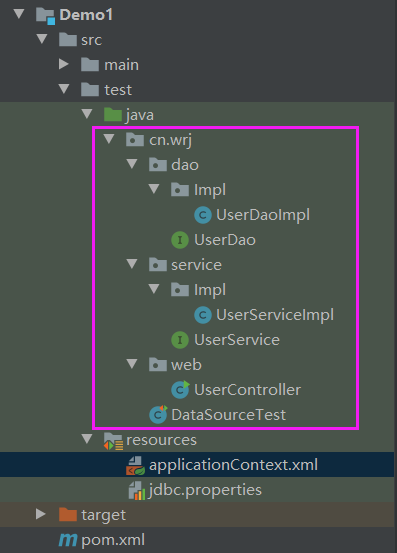Select the Impl label under dao
The image size is (397, 553).
click(x=210, y=190)
